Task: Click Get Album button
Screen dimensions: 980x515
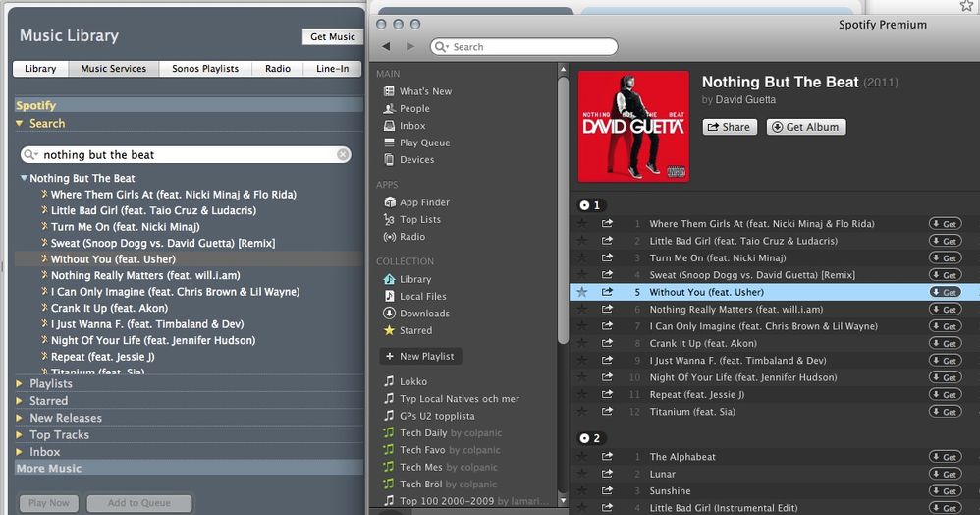Action: [x=806, y=127]
